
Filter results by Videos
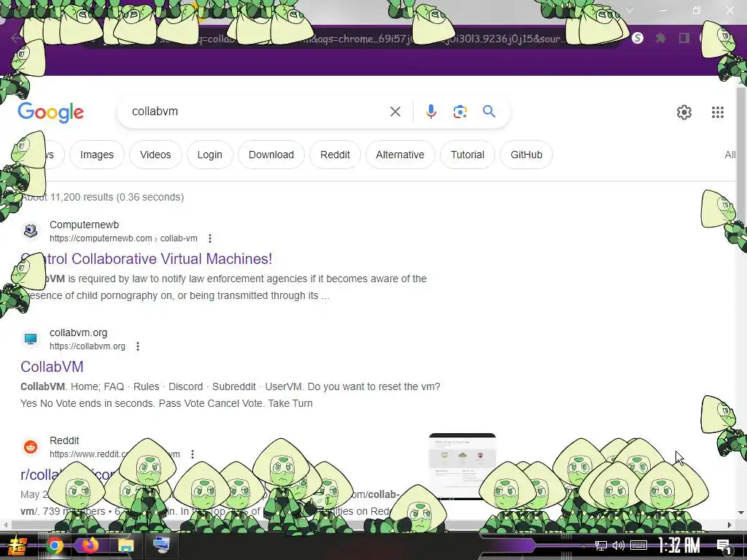pyautogui.click(x=155, y=155)
